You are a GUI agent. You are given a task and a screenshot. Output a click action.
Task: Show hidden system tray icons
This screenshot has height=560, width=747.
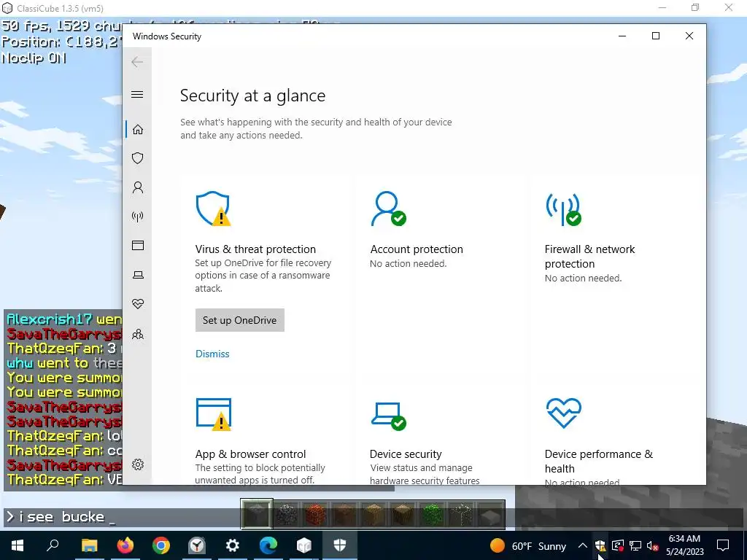pos(583,545)
